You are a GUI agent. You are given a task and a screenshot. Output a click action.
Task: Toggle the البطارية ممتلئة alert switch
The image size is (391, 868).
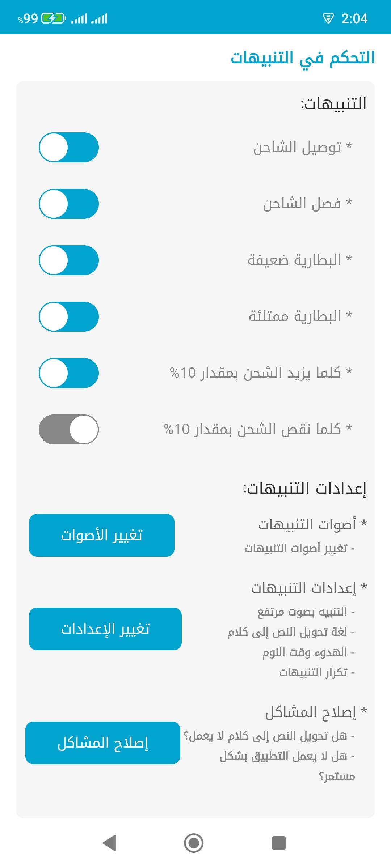[69, 317]
